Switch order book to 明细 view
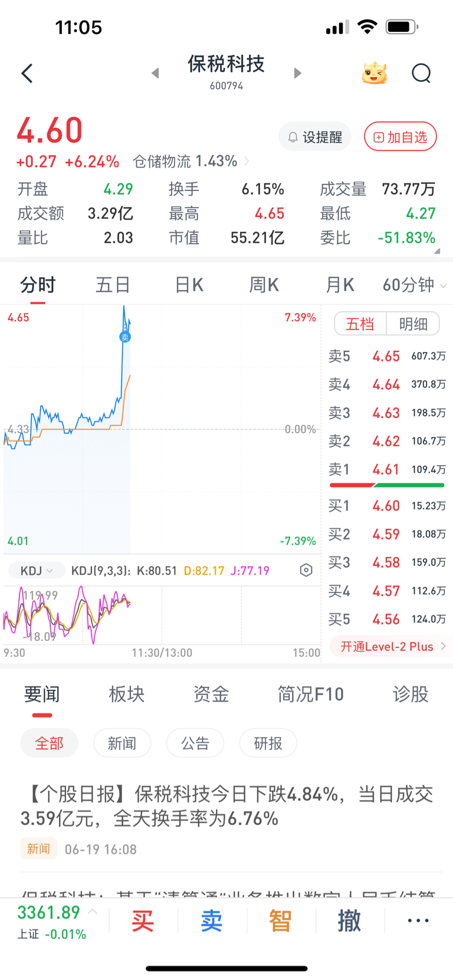The height and width of the screenshot is (980, 453). click(x=413, y=324)
